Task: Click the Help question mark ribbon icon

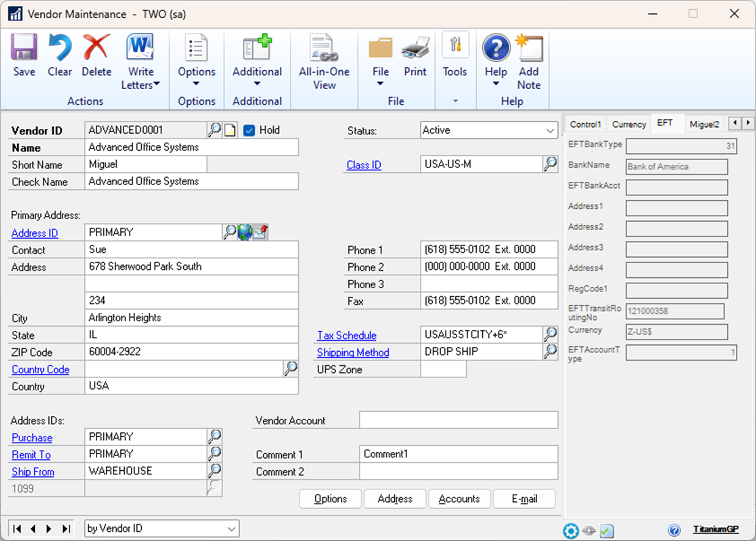Action: 496,48
